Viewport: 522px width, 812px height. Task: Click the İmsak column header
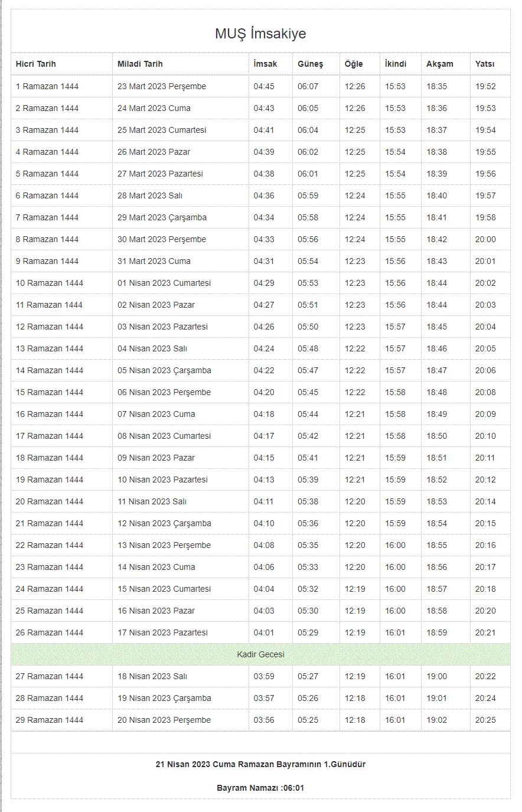click(265, 64)
